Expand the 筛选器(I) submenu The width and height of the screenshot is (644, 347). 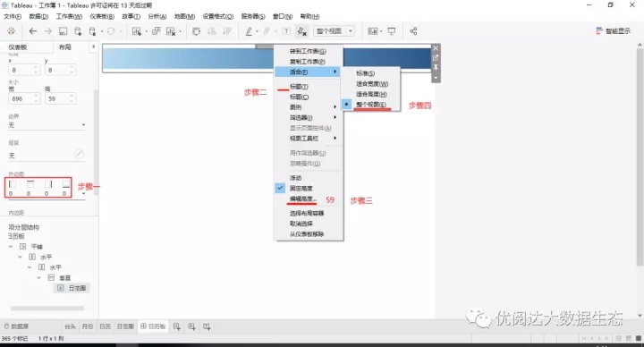pos(309,117)
